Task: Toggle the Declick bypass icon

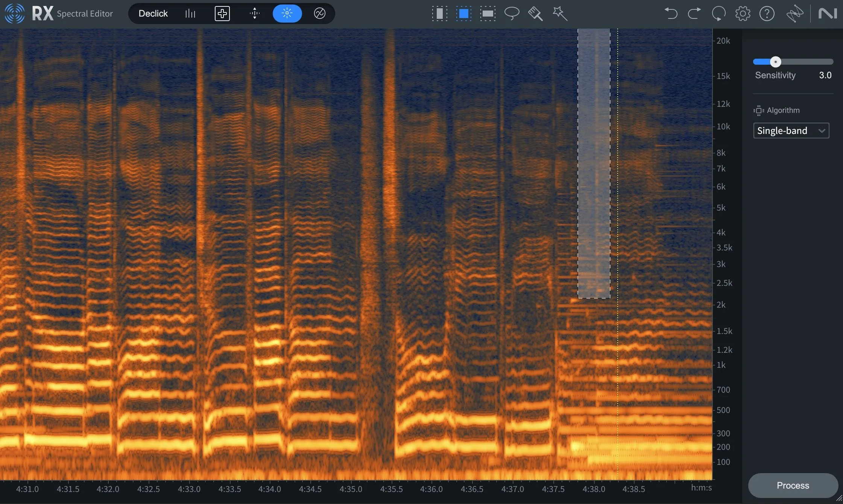Action: point(319,14)
